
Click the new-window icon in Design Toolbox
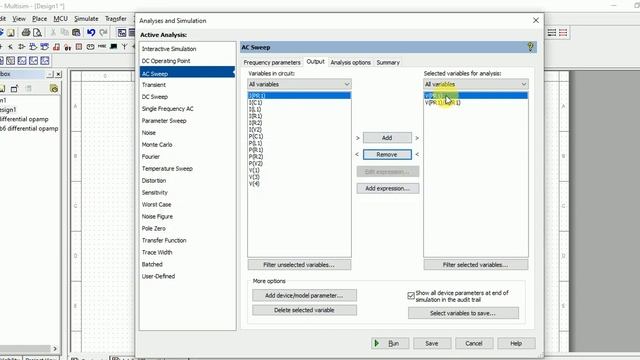coord(14,89)
